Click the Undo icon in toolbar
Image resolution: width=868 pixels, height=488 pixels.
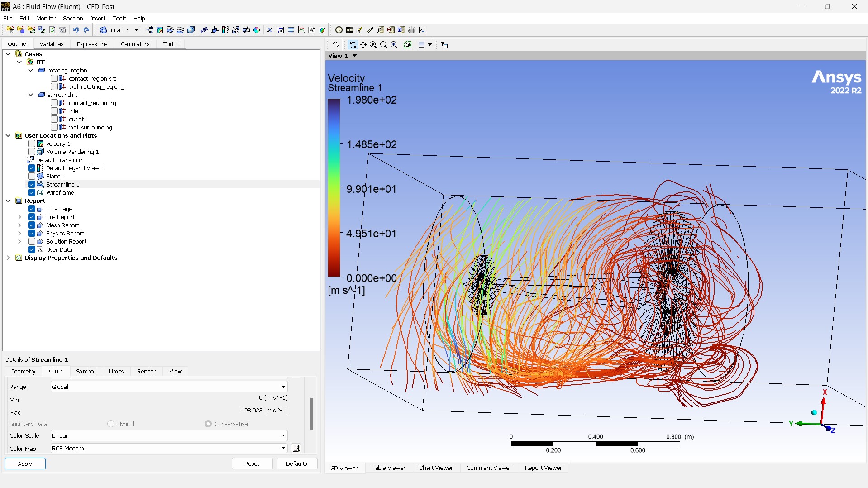click(76, 30)
